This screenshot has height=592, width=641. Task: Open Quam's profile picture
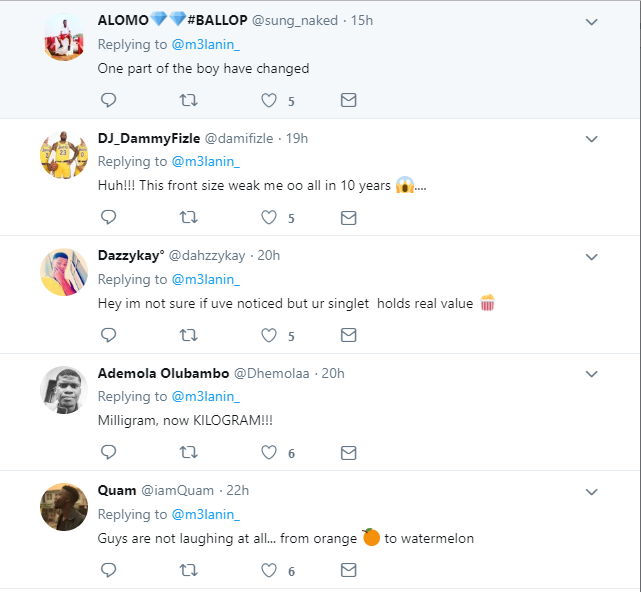(64, 507)
